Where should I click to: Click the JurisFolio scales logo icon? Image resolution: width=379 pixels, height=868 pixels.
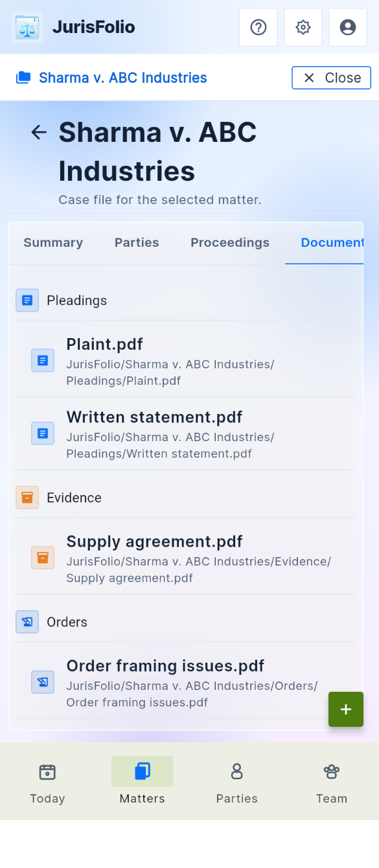pyautogui.click(x=27, y=27)
